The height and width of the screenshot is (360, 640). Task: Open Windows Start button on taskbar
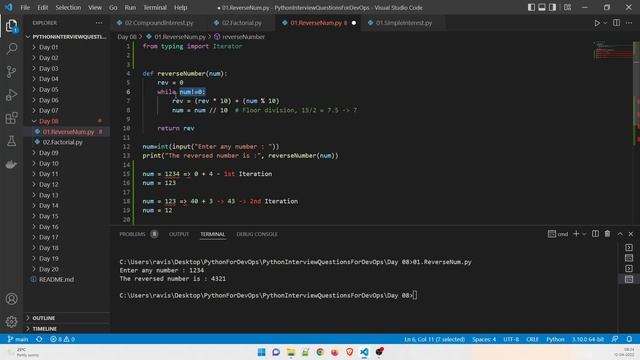(x=261, y=352)
